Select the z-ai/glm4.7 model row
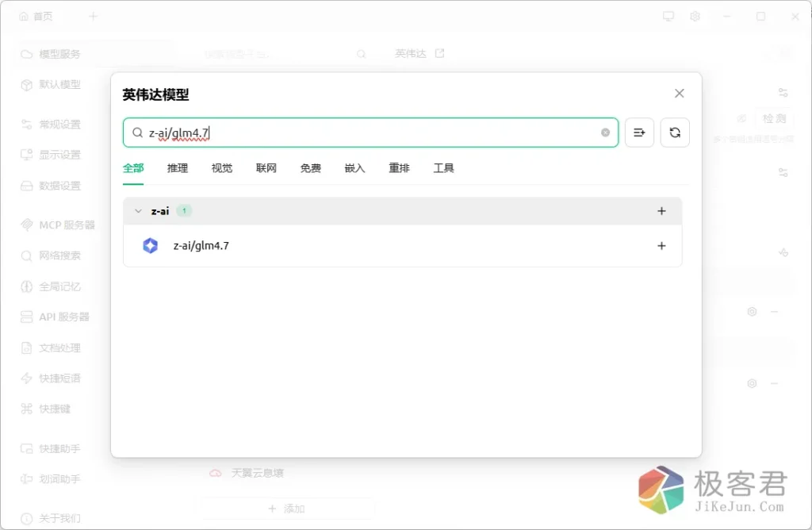The height and width of the screenshot is (530, 812). pyautogui.click(x=396, y=246)
